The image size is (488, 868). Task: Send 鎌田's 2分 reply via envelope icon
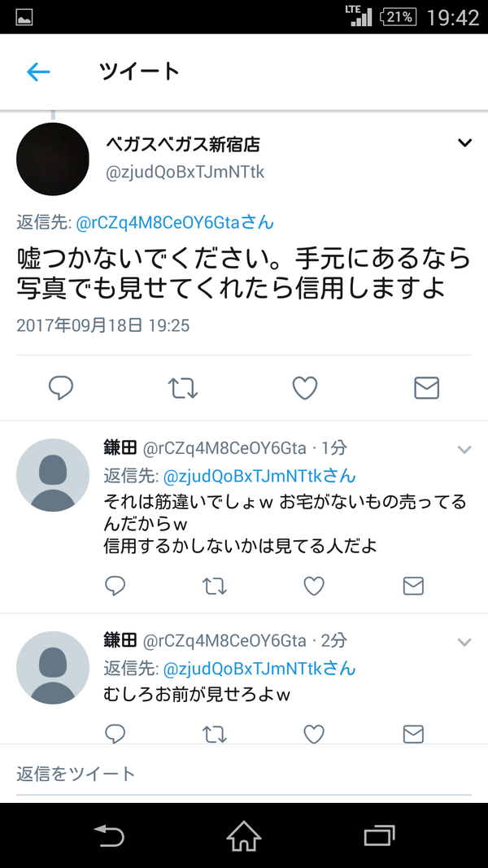click(413, 734)
